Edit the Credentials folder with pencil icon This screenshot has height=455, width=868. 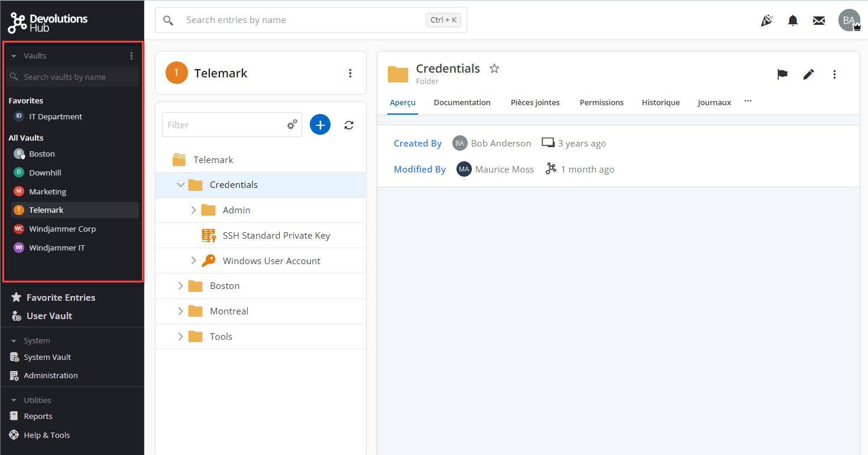point(808,74)
